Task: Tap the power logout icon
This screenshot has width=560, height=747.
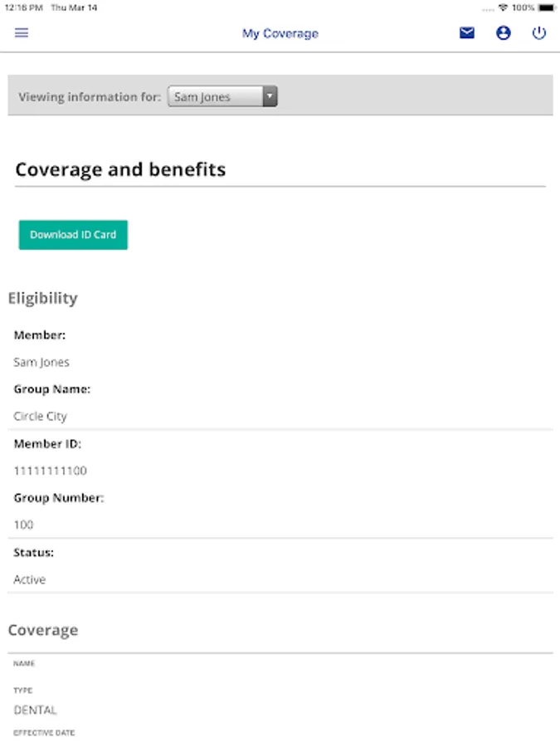Action: pos(539,33)
